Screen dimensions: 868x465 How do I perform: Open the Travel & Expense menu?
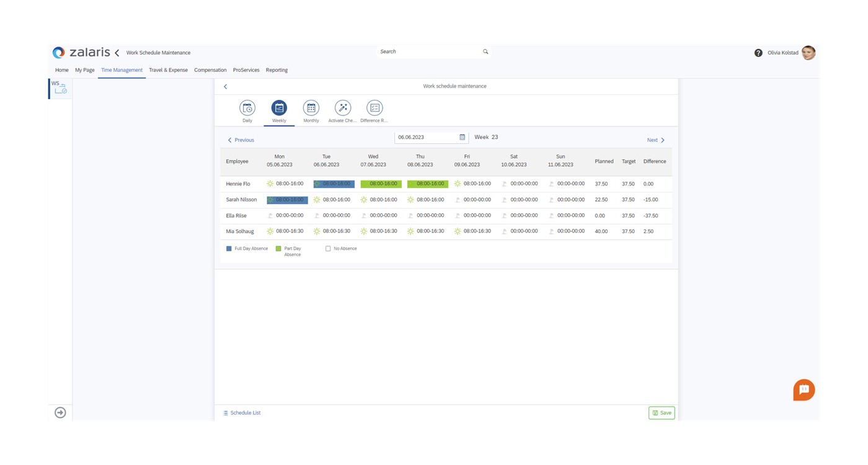(x=168, y=70)
